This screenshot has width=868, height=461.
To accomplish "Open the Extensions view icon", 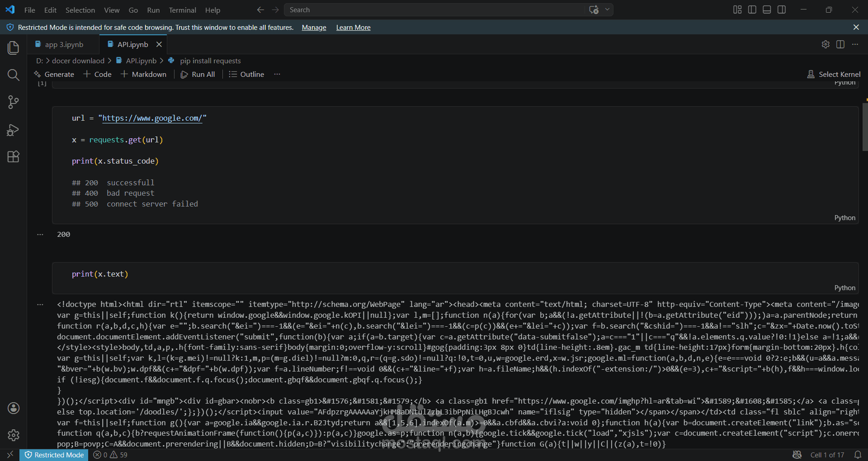I will pyautogui.click(x=13, y=156).
